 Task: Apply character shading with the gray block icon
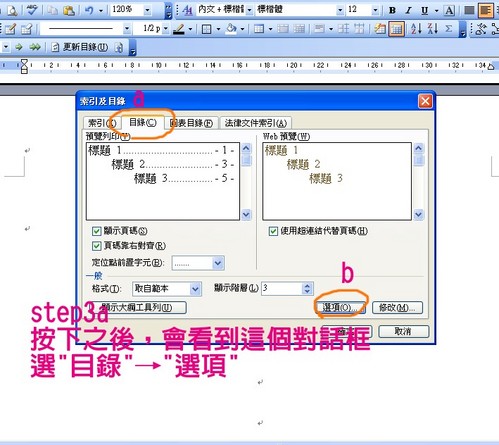click(x=469, y=11)
